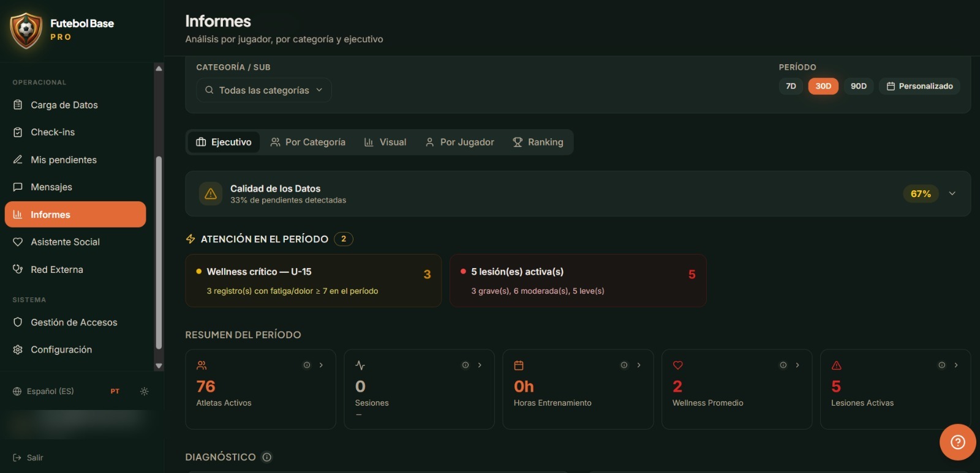Toggle light/dark theme sun icon
Screen dimensions: 980x473
click(144, 391)
